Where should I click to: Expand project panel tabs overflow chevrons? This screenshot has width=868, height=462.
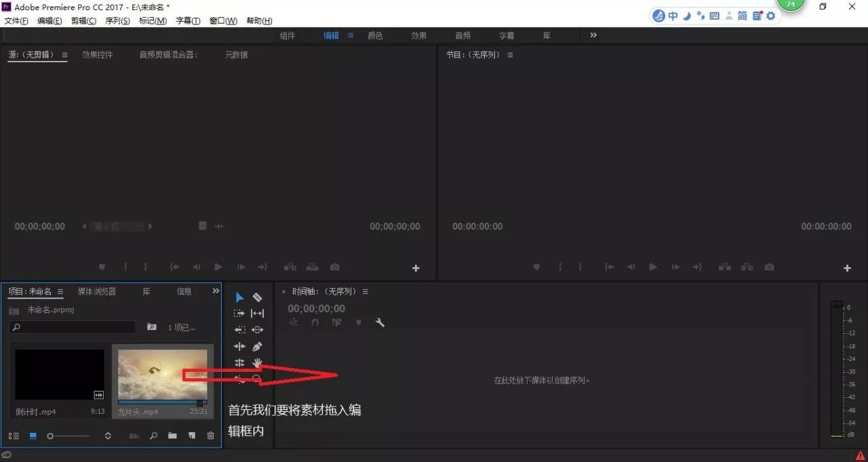coord(216,291)
